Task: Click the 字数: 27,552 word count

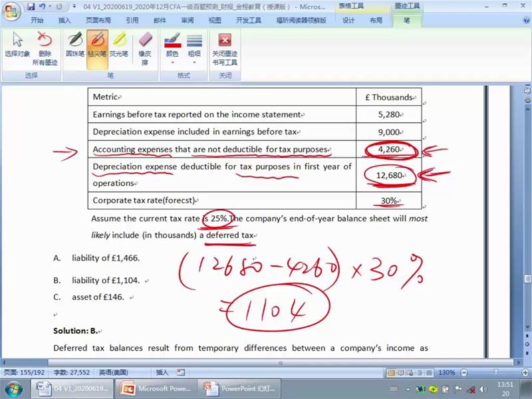Action: click(72, 372)
